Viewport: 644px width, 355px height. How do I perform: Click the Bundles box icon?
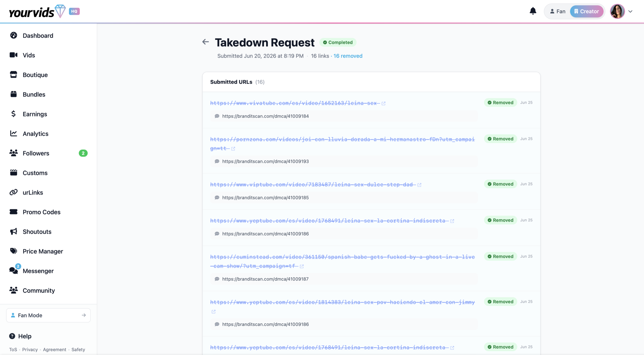pos(14,94)
